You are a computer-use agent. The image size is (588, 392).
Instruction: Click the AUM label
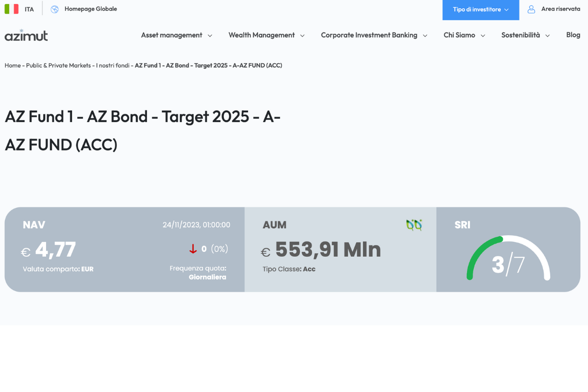(x=274, y=225)
